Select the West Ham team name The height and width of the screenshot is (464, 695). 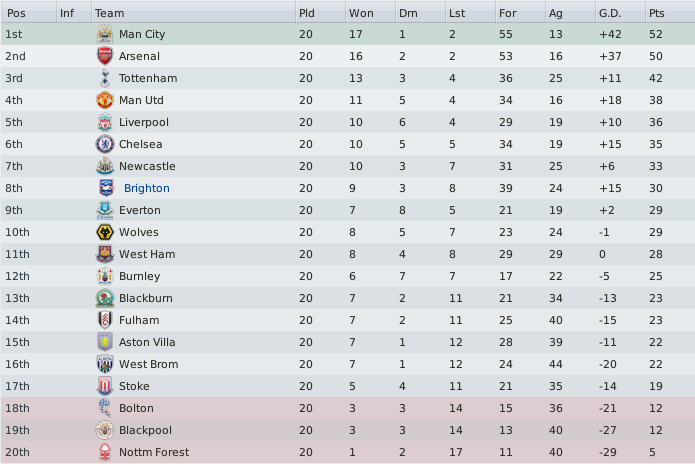[x=147, y=254]
